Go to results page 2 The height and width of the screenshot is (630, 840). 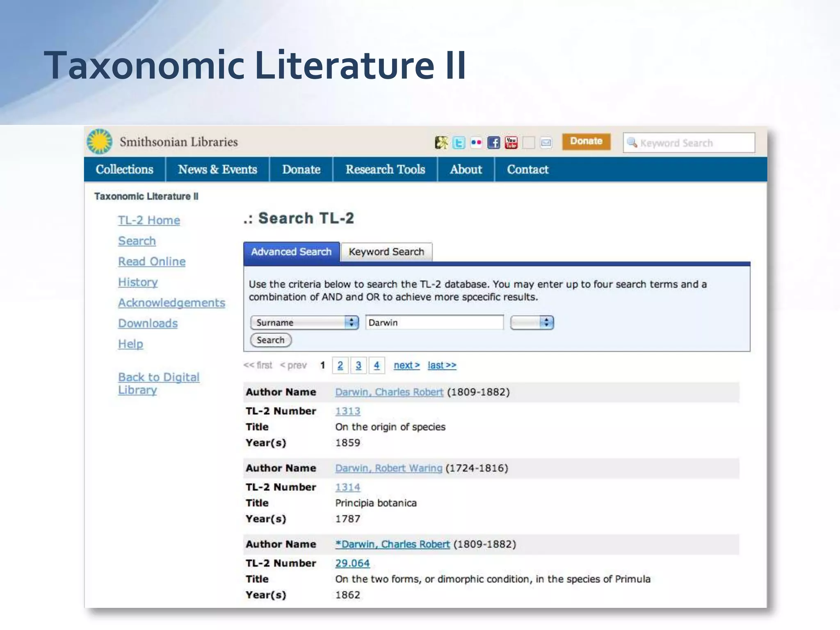click(340, 365)
